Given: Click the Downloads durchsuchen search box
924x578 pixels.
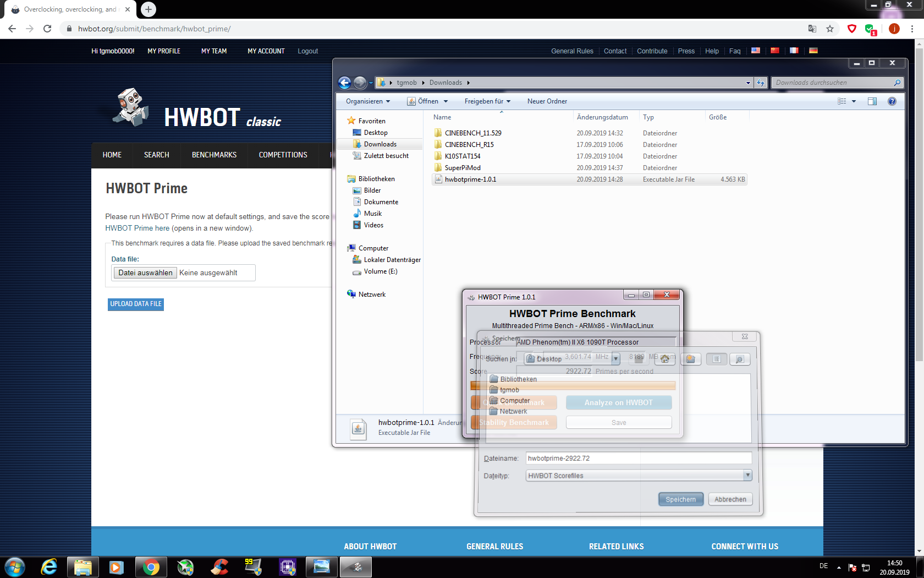Looking at the screenshot, I should click(x=837, y=83).
